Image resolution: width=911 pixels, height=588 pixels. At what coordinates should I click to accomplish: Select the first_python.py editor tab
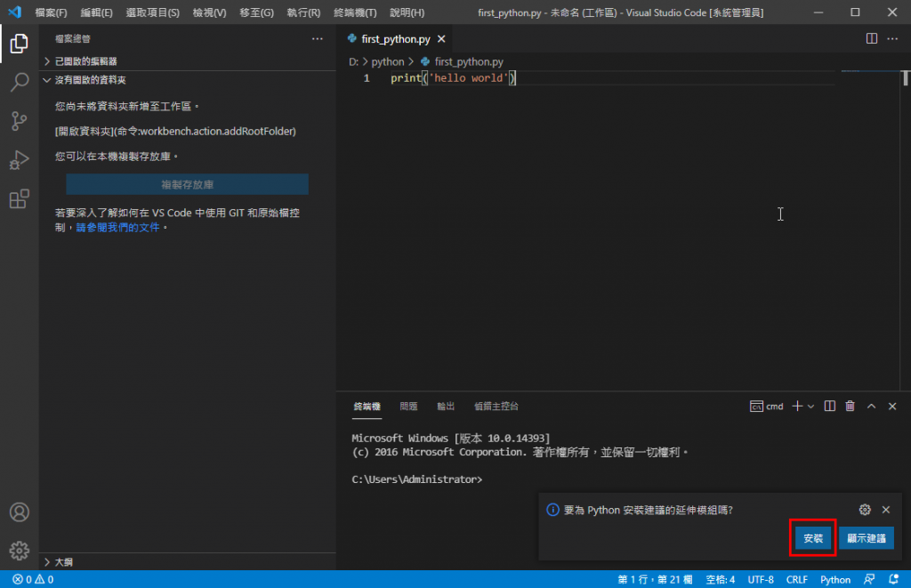click(396, 39)
